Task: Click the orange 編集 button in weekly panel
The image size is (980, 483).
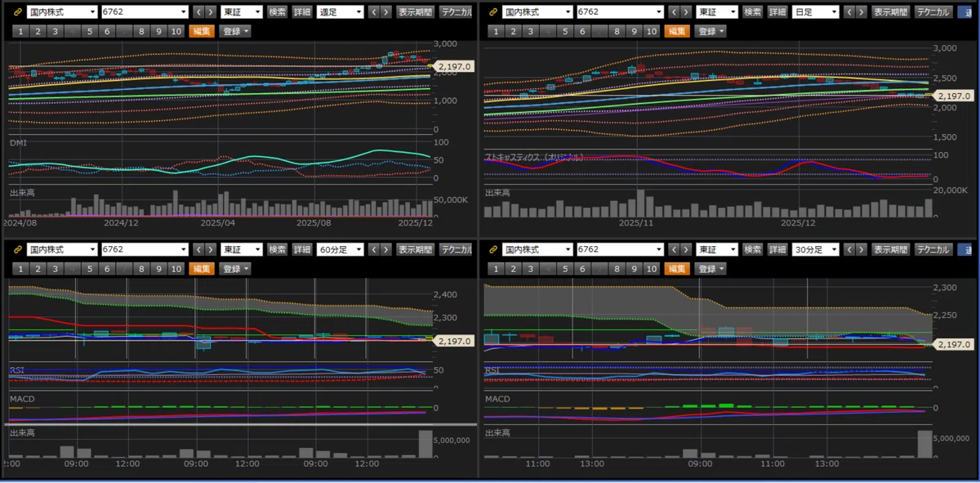Action: (202, 31)
